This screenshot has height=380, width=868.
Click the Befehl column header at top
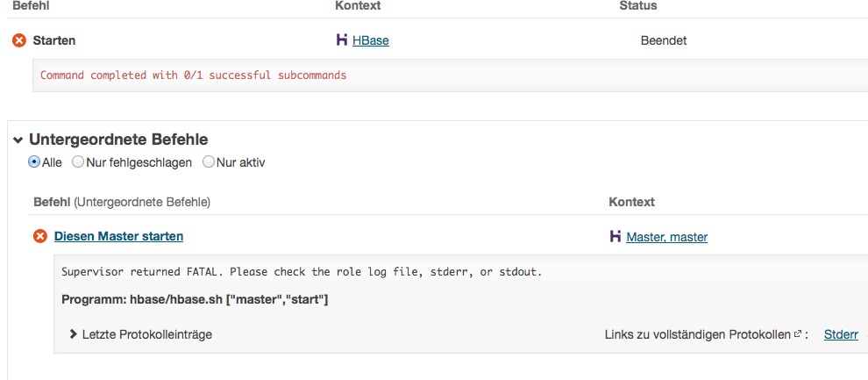[x=31, y=6]
